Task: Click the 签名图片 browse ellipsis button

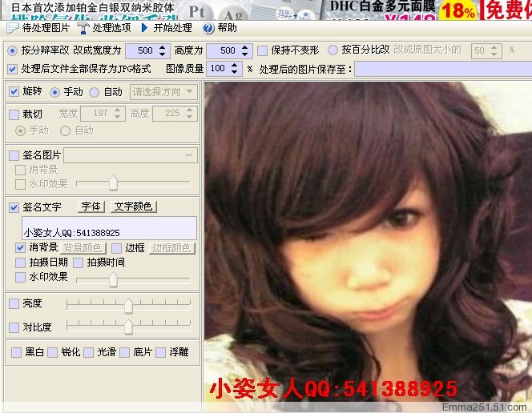Action: (x=189, y=155)
